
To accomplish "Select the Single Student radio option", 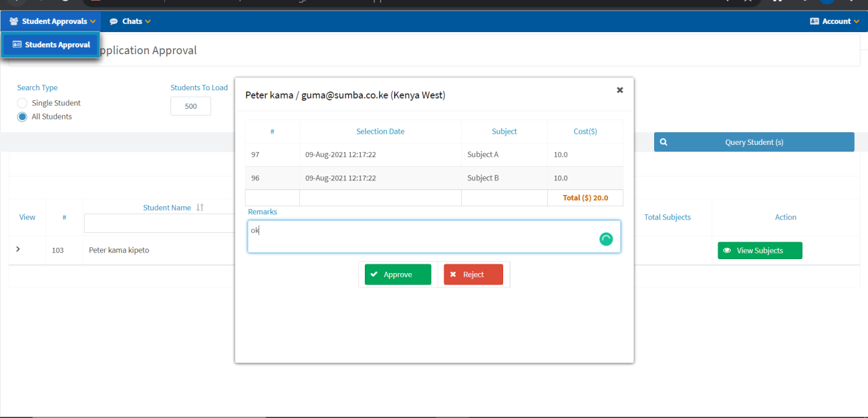I will click(x=23, y=103).
